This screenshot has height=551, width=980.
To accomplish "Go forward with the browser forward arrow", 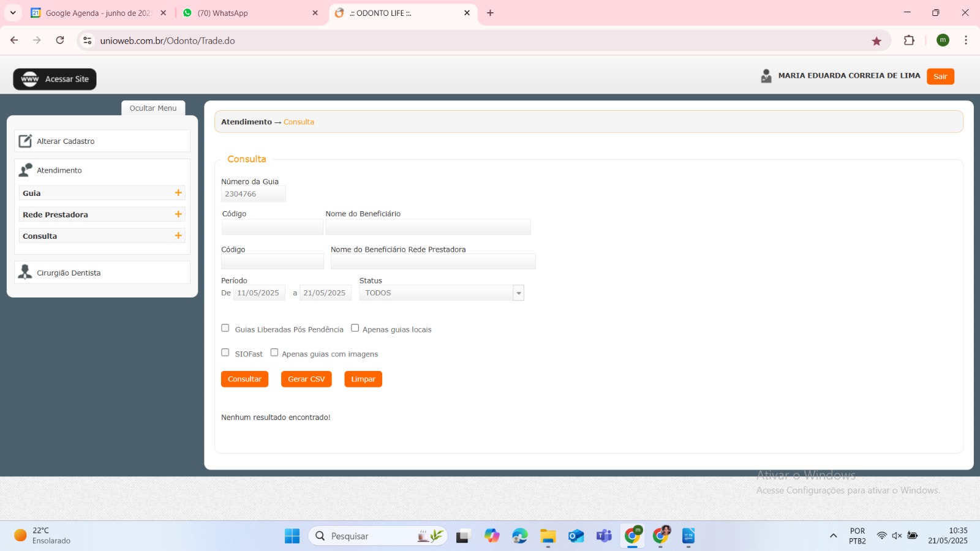I will click(x=37, y=40).
